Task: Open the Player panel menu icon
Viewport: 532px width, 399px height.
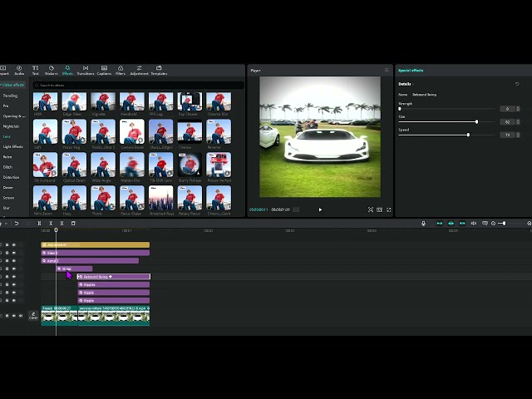Action: click(387, 70)
